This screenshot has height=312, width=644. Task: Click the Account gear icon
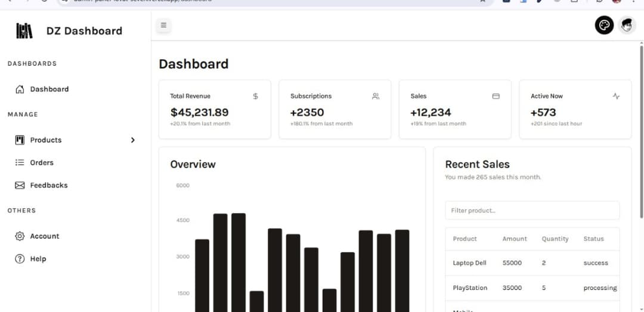click(20, 236)
